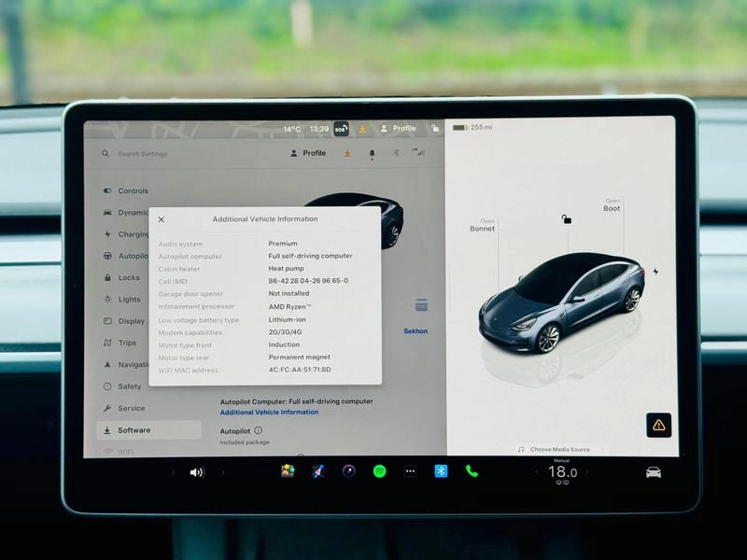Click the LTE signal strength icon

tap(418, 152)
